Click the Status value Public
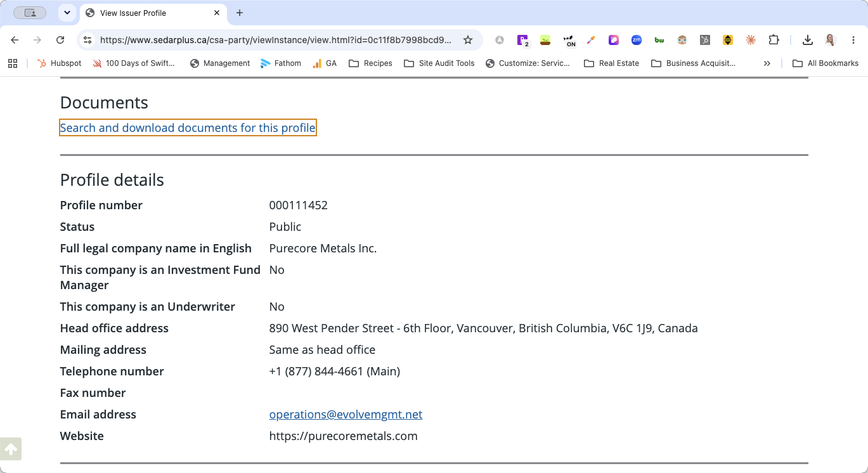 click(285, 227)
